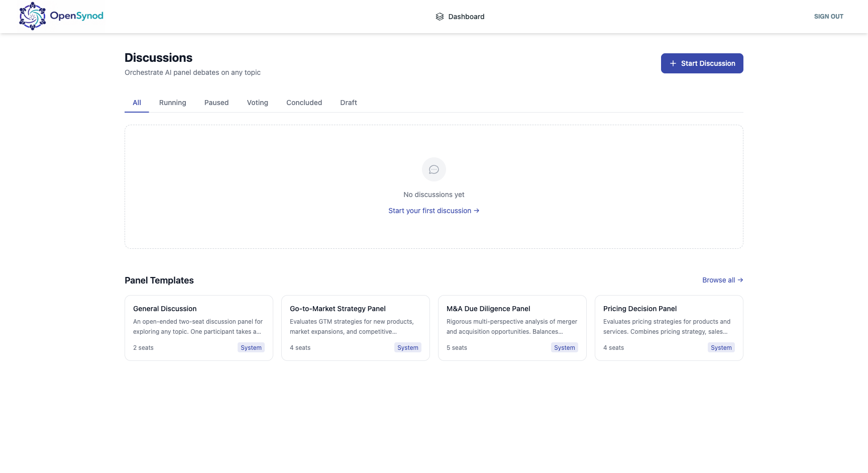Click the plus icon in Start Discussion
The height and width of the screenshot is (473, 868).
[x=673, y=63]
